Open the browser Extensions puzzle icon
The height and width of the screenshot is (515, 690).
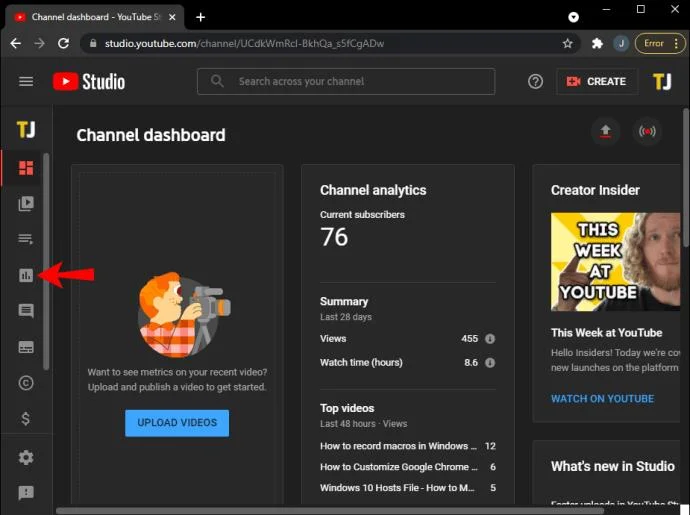click(x=597, y=43)
